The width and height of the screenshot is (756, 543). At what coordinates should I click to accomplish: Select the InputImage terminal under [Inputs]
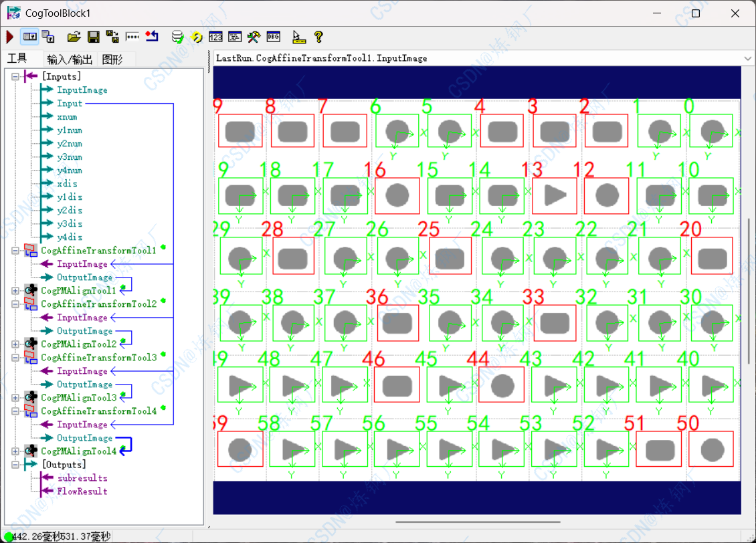(82, 90)
